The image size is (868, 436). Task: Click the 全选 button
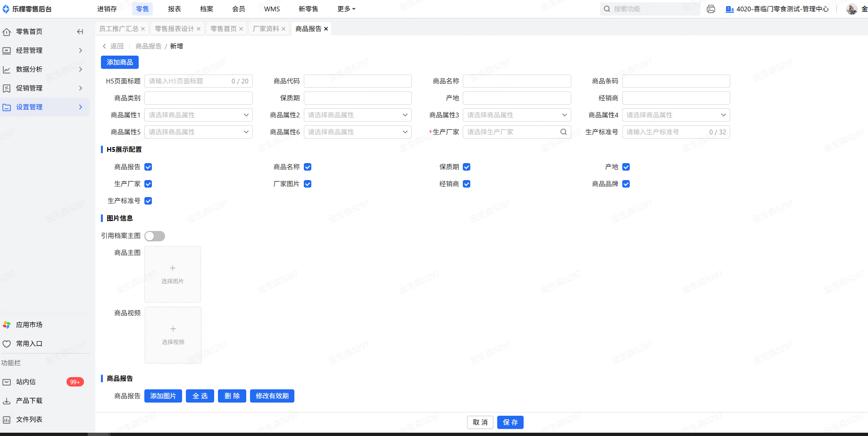[200, 396]
